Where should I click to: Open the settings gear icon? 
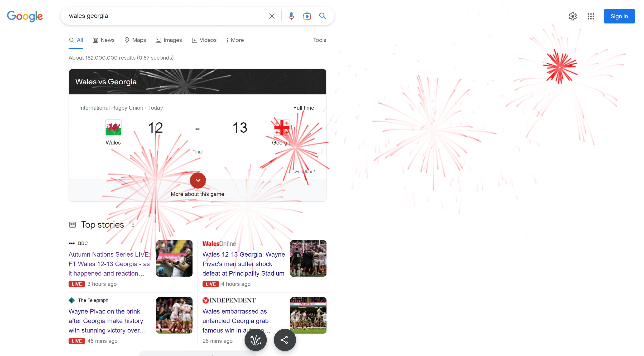(x=573, y=16)
